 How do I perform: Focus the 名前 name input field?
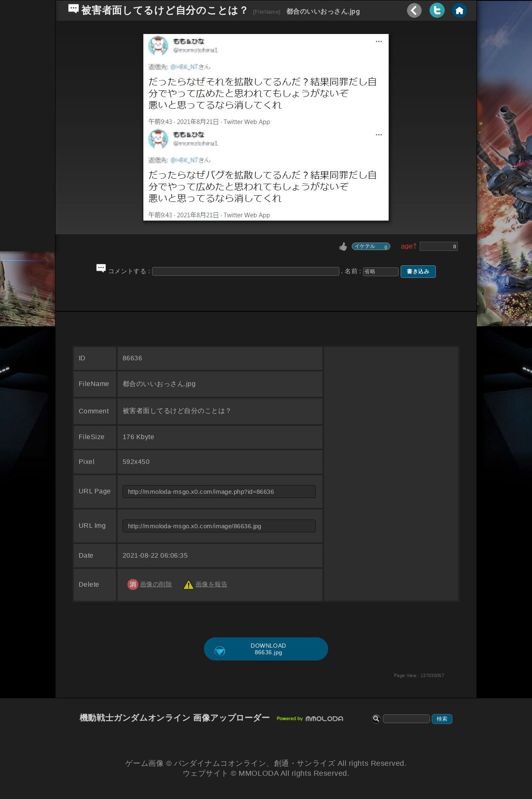[x=380, y=272]
